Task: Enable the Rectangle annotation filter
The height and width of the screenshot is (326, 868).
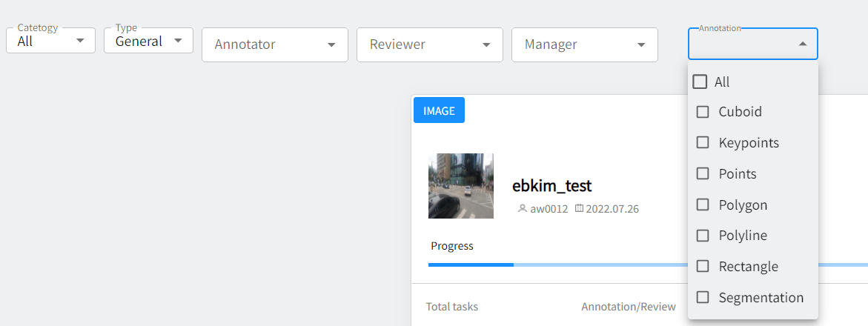Action: point(703,266)
